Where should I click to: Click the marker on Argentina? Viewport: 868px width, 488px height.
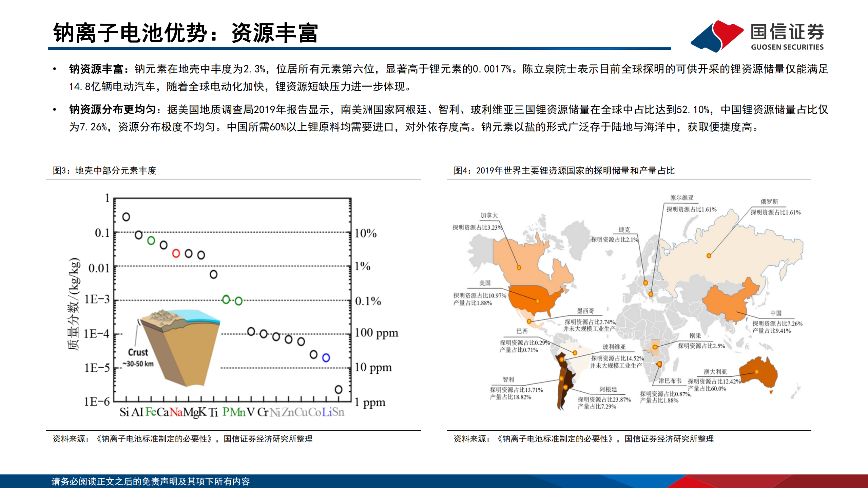pos(565,387)
